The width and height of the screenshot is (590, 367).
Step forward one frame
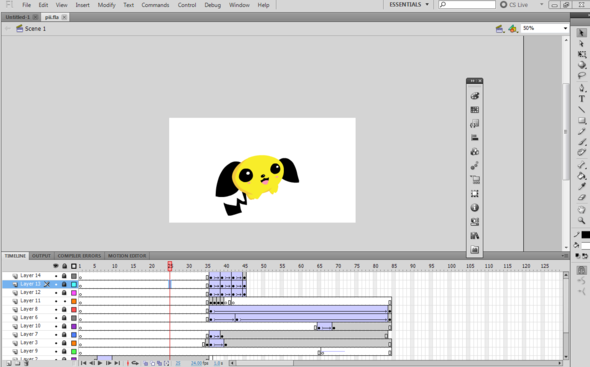coord(108,363)
